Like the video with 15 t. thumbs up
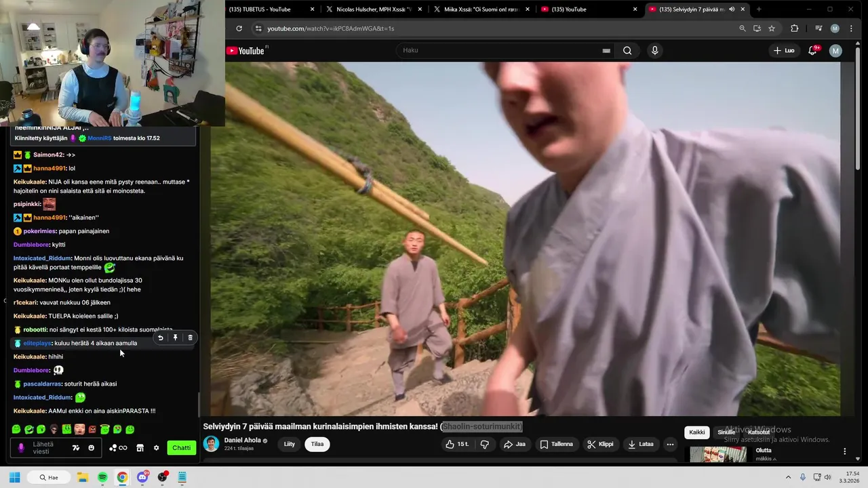This screenshot has height=488, width=868. point(456,445)
